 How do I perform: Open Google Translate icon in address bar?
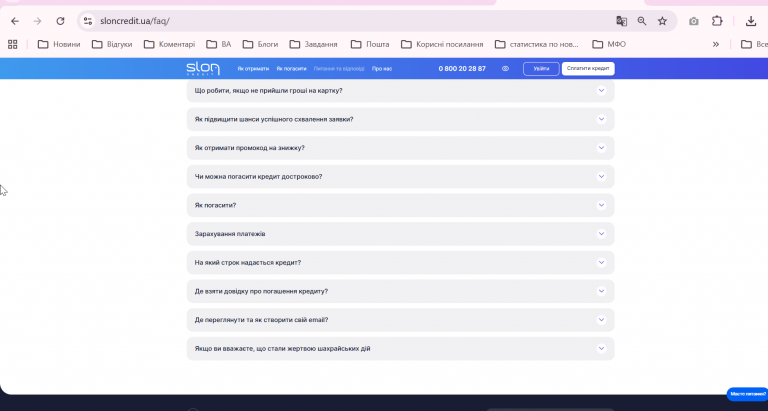[622, 21]
